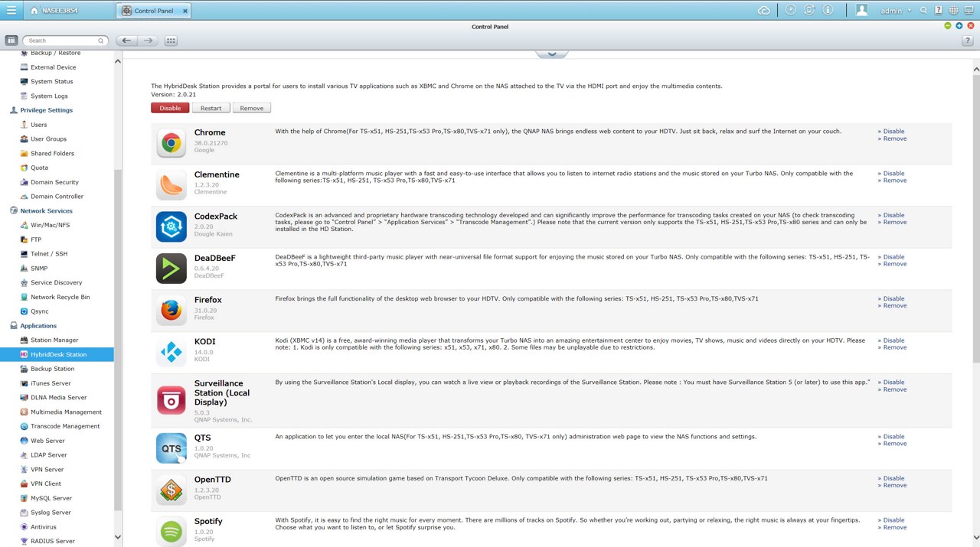The height and width of the screenshot is (547, 980).
Task: Click the OpenTTD app icon
Action: tap(171, 490)
